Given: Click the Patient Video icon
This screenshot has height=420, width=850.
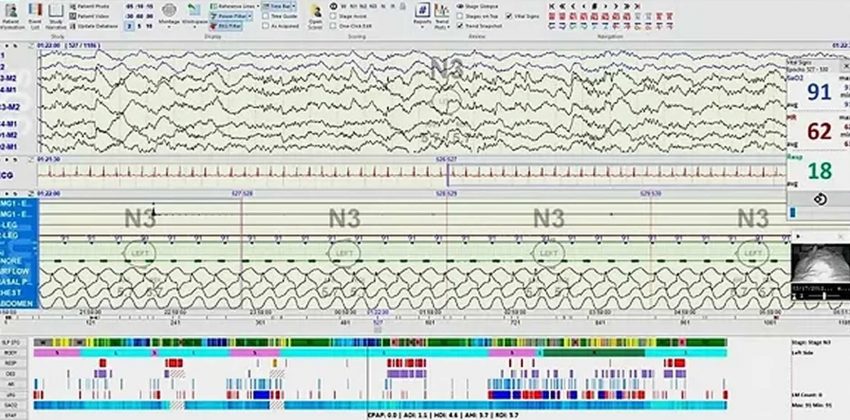Looking at the screenshot, I should click(73, 16).
